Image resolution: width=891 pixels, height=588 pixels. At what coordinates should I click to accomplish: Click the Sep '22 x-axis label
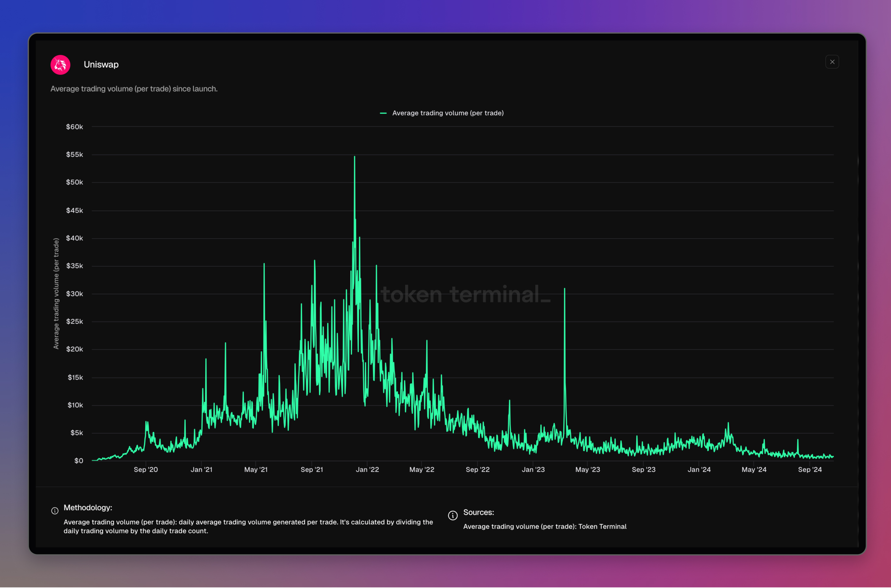(478, 469)
